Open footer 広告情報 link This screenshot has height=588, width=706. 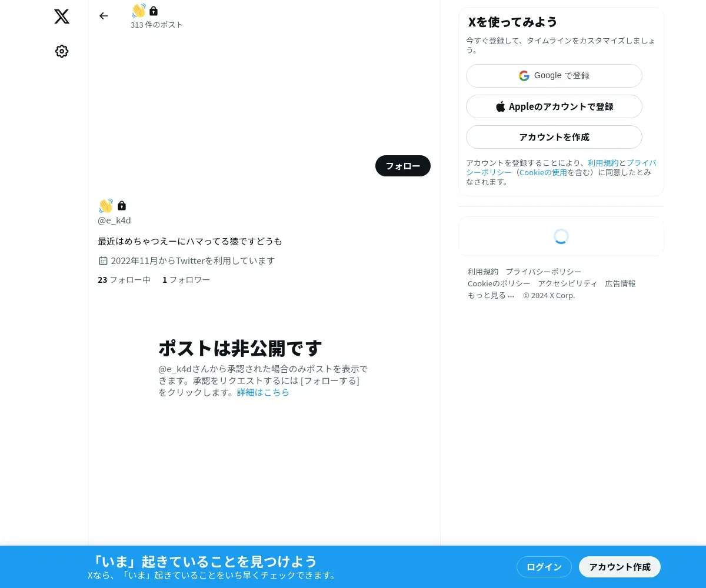[621, 283]
